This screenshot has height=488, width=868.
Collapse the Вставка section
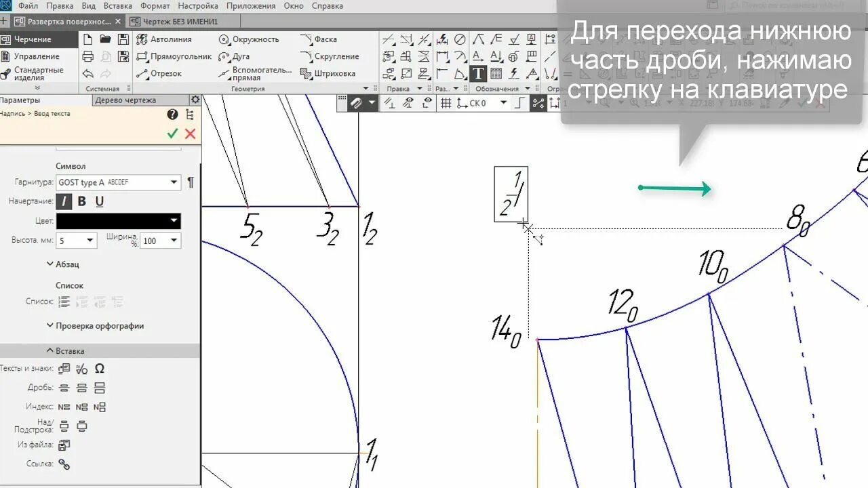click(x=65, y=351)
